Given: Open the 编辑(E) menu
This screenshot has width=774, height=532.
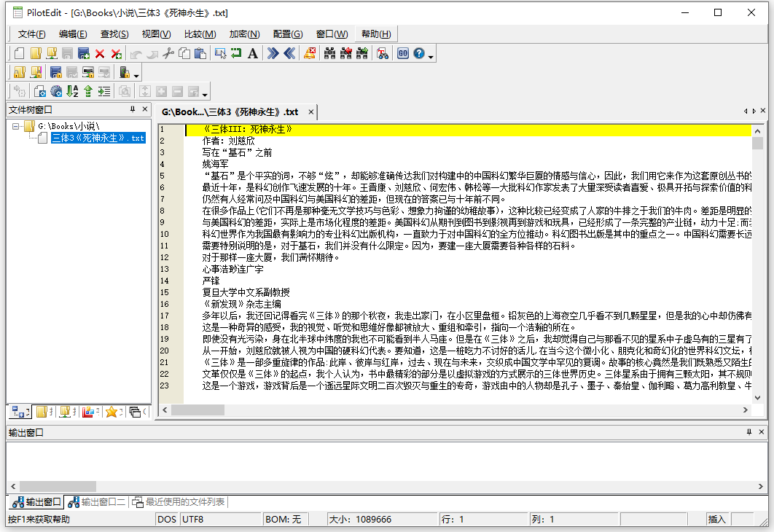Looking at the screenshot, I should pyautogui.click(x=73, y=34).
